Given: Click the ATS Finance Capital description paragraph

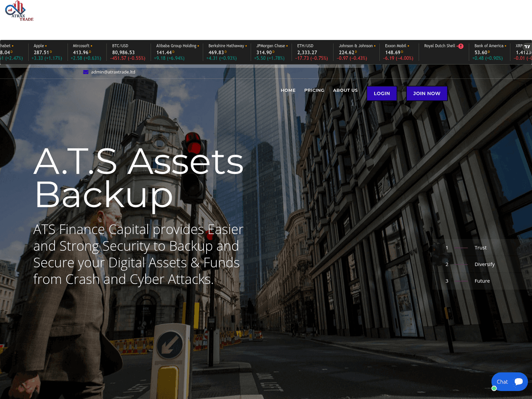Looking at the screenshot, I should 139,254.
